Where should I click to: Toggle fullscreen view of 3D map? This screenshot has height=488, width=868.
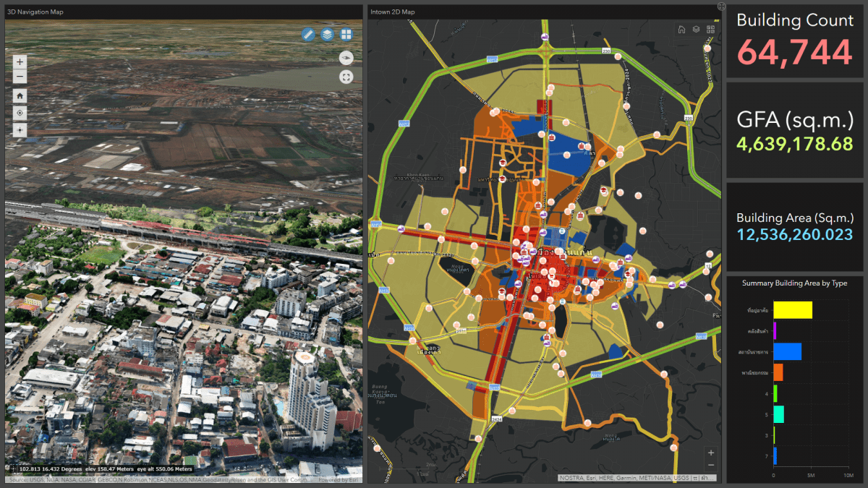(346, 77)
